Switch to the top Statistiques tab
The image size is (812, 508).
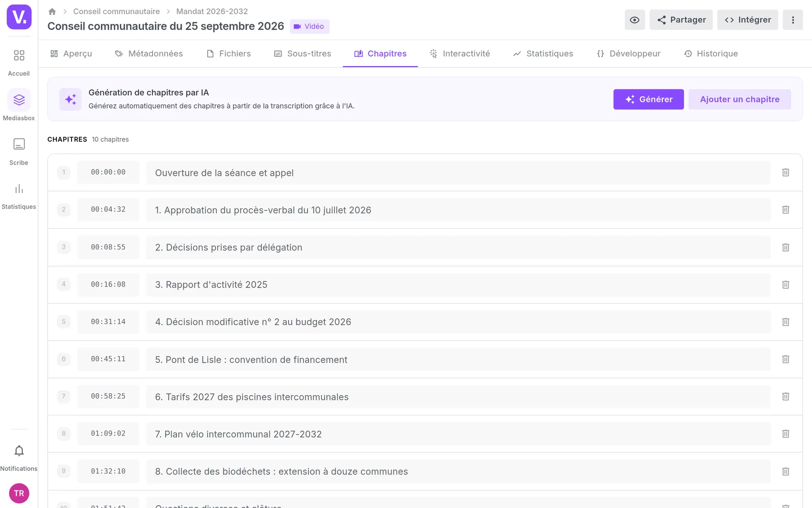(x=543, y=53)
